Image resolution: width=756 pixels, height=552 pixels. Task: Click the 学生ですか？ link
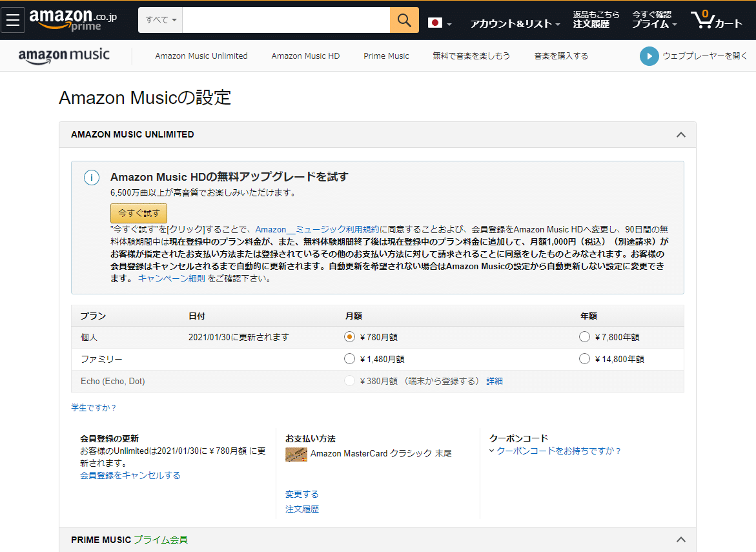pos(94,408)
